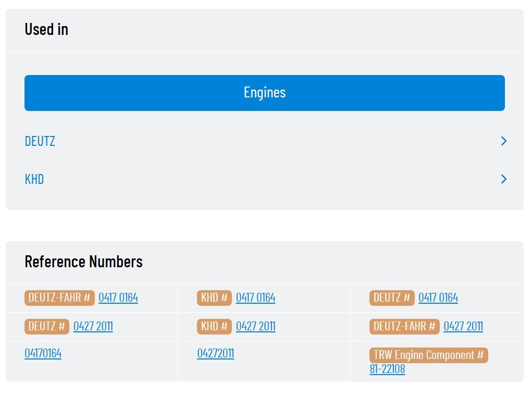Open unbranded reference number 04272011
532x397 pixels.
(215, 354)
